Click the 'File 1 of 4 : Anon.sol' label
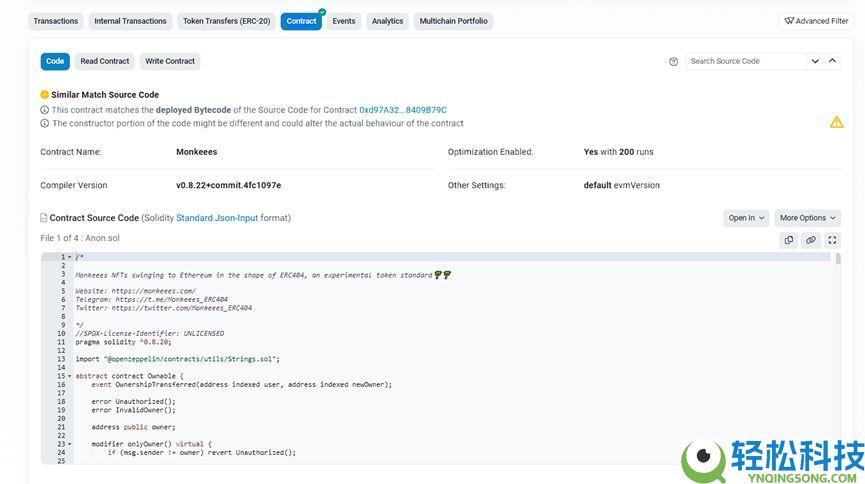The width and height of the screenshot is (865, 484). point(80,238)
